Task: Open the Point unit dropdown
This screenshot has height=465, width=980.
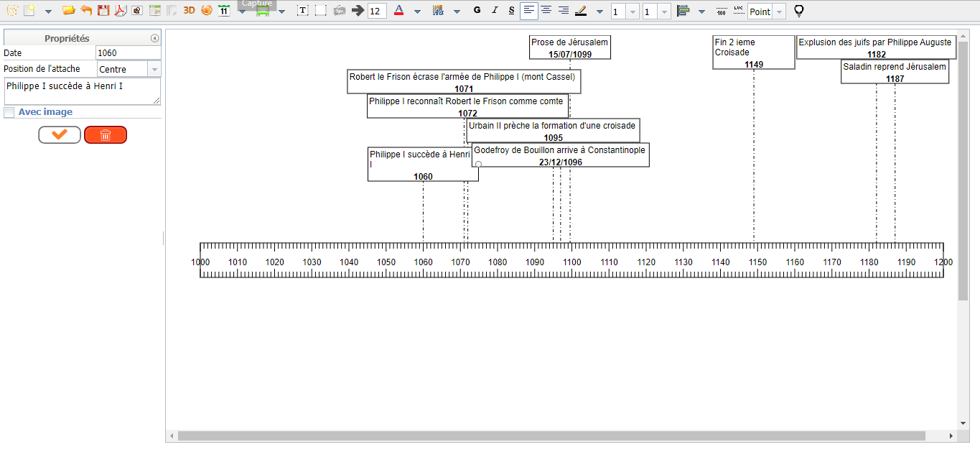Action: (x=780, y=11)
